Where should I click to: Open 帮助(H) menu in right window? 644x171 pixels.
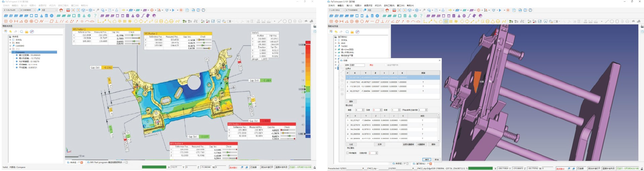point(410,5)
